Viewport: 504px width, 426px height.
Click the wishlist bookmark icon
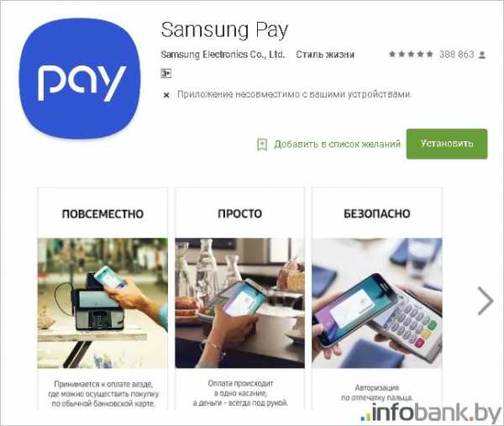262,145
